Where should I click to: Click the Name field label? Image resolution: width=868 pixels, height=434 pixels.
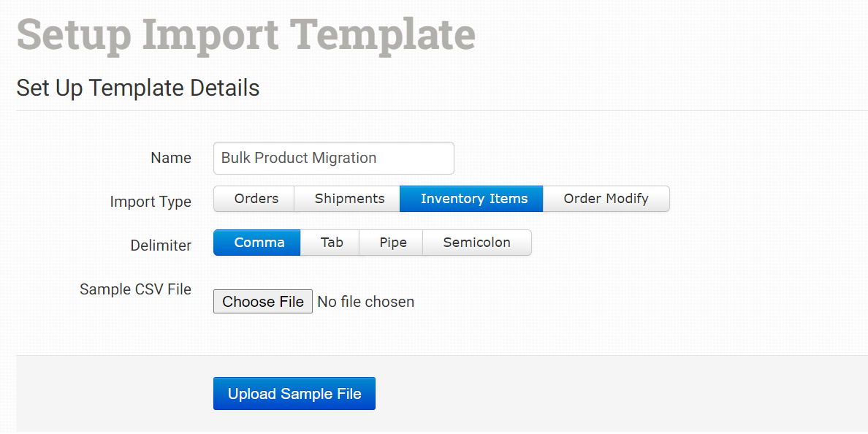(171, 158)
